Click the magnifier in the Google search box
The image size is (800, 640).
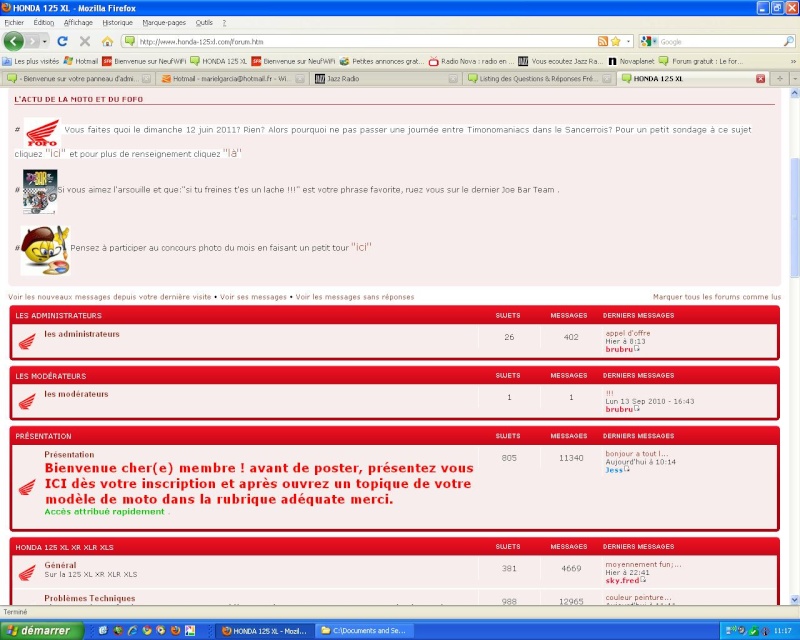(788, 41)
